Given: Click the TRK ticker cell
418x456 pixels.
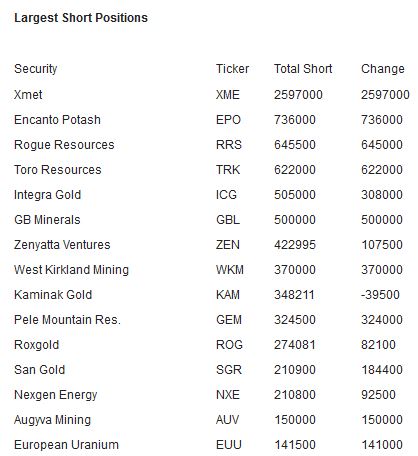Looking at the screenshot, I should click(228, 170).
